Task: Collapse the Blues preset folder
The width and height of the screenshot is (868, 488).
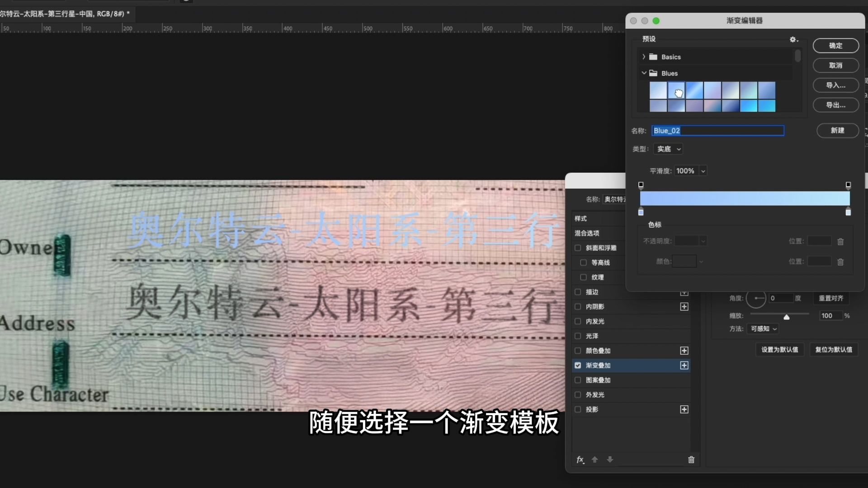Action: tap(644, 73)
